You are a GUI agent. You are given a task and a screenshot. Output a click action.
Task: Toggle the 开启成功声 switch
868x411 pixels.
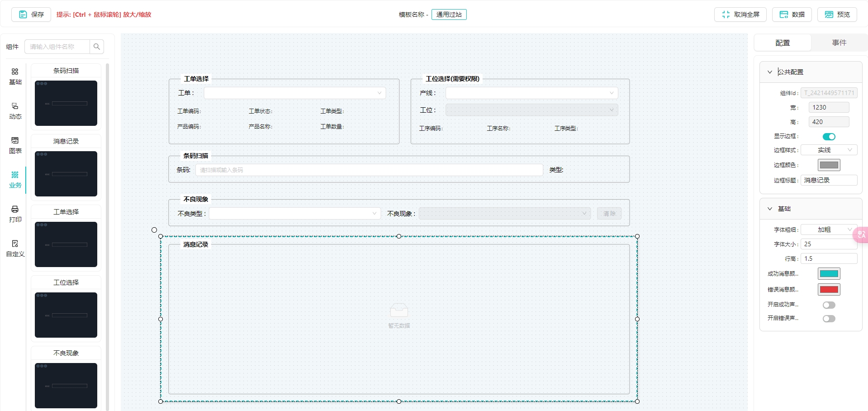[829, 305]
